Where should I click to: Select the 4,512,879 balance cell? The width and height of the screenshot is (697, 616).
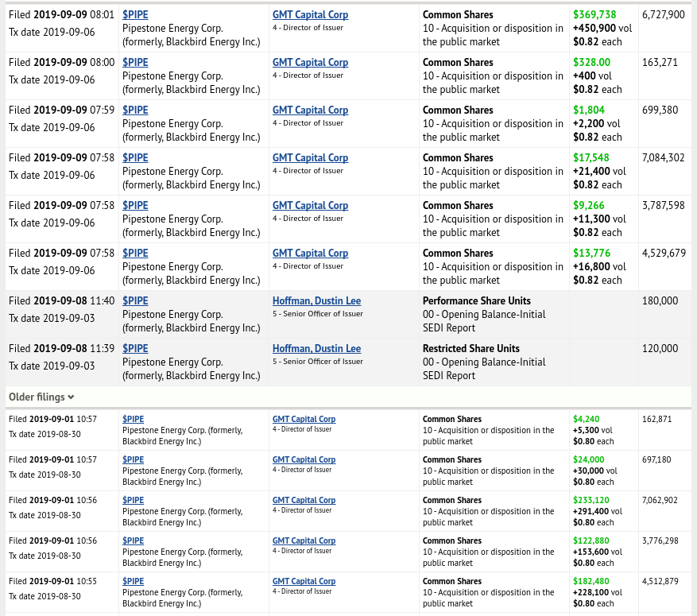(x=660, y=581)
